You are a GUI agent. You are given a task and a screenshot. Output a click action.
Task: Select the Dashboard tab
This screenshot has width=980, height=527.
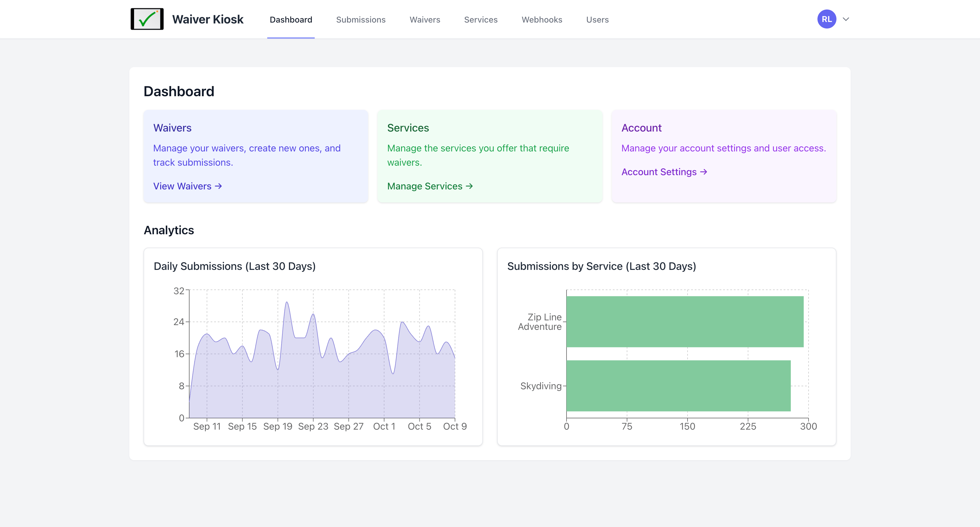(291, 20)
